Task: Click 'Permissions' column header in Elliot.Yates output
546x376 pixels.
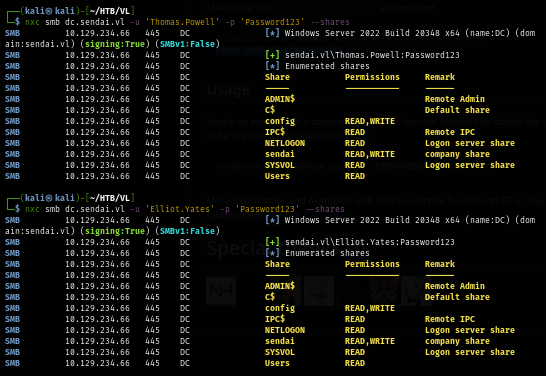Action: click(x=372, y=264)
